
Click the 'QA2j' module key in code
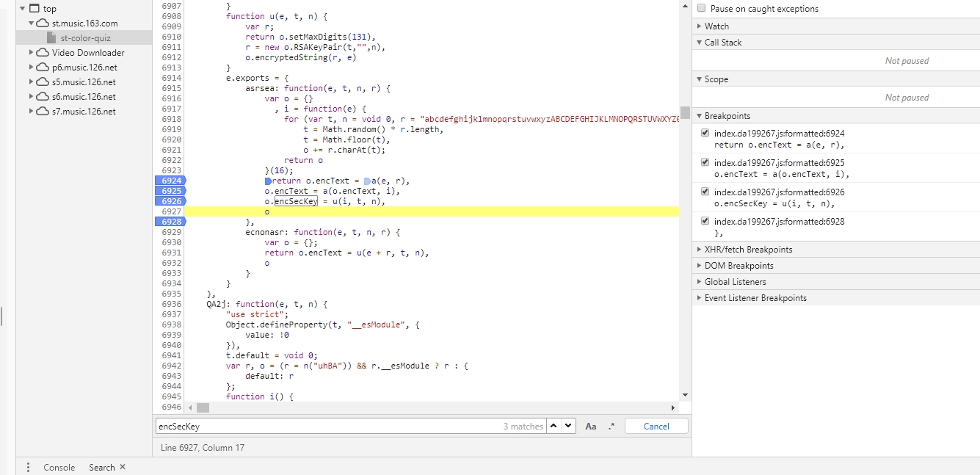tap(217, 304)
